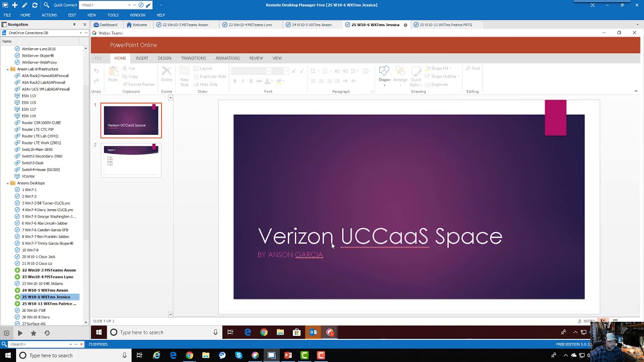This screenshot has width=644, height=362.
Task: Open Chrome in the remote taskbar
Action: (x=264, y=332)
